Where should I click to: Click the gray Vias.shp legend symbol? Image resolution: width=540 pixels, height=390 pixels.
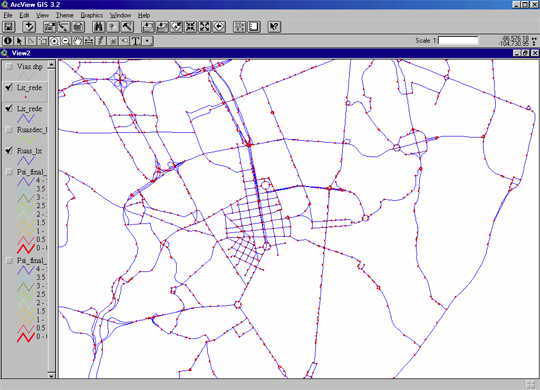(26, 76)
